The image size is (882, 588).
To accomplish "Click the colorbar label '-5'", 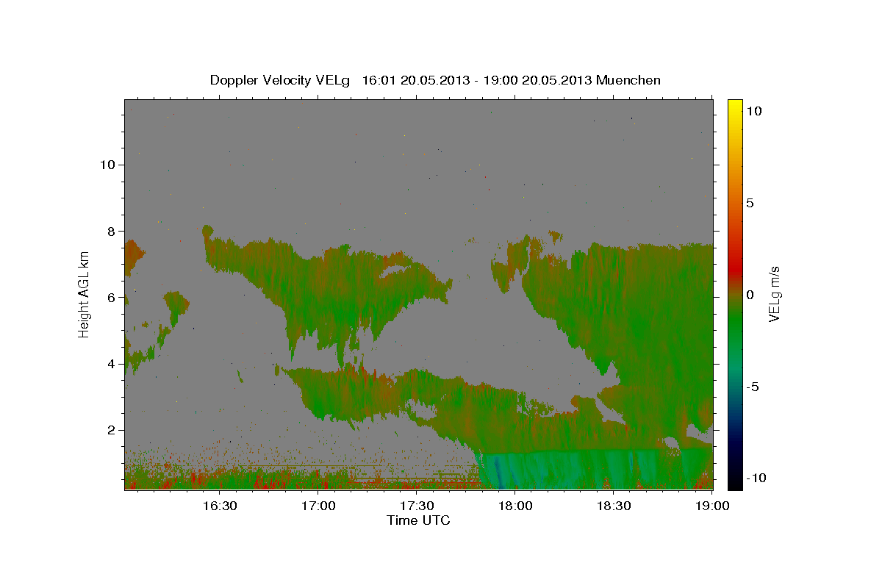I will tap(752, 387).
